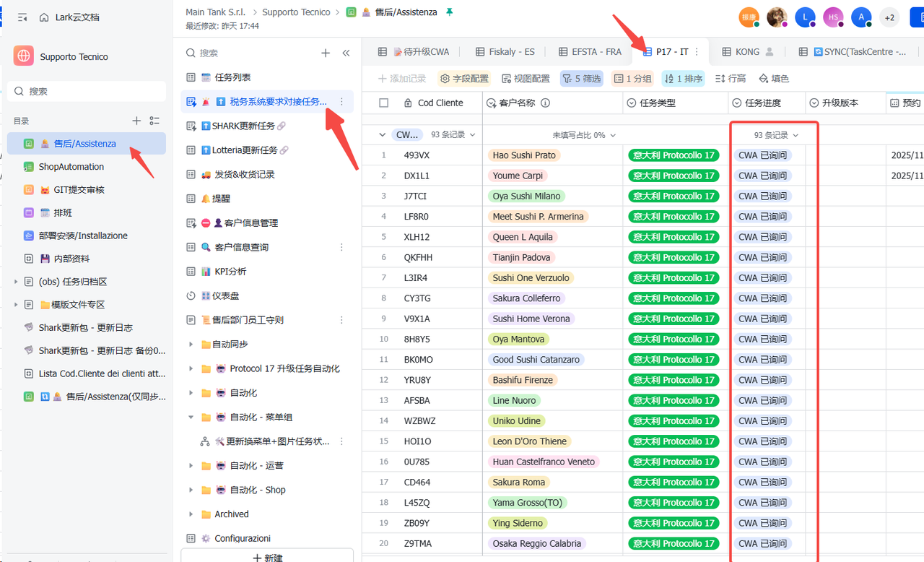Open the 5 筛选 filter settings
Screen dimensions: 924x562
click(582, 78)
